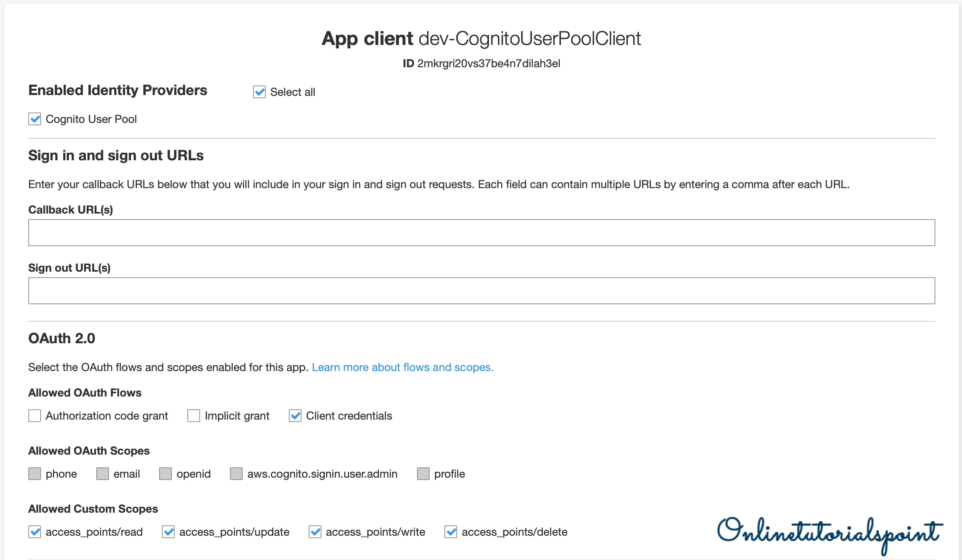962x560 pixels.
Task: Click the Onlinetutorialspoint logo
Action: (830, 533)
